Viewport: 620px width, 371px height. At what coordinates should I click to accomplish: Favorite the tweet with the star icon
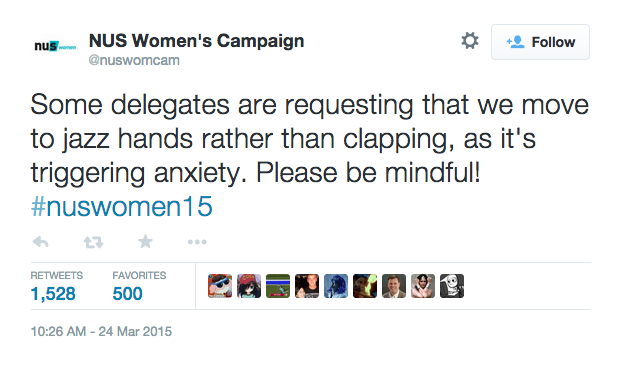click(145, 241)
